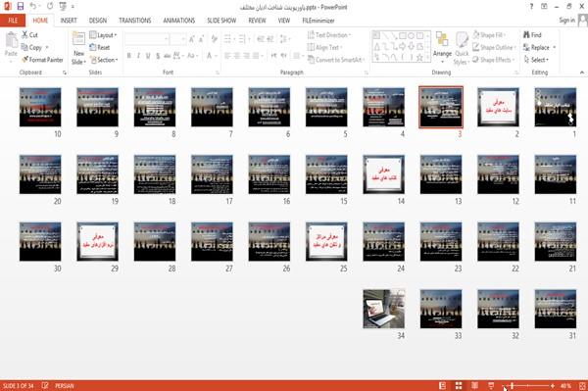Click Sign in link
The height and width of the screenshot is (391, 588).
coord(566,21)
